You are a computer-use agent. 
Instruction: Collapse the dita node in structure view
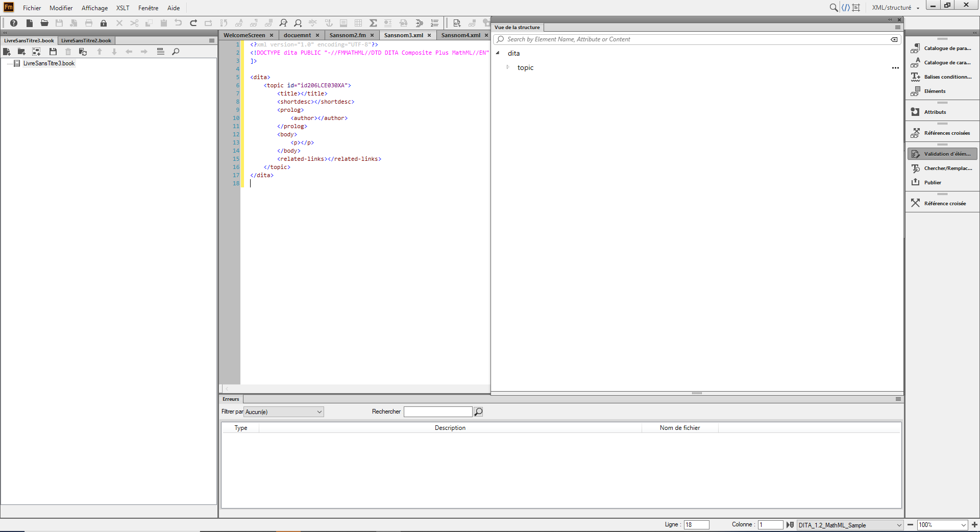pyautogui.click(x=498, y=53)
